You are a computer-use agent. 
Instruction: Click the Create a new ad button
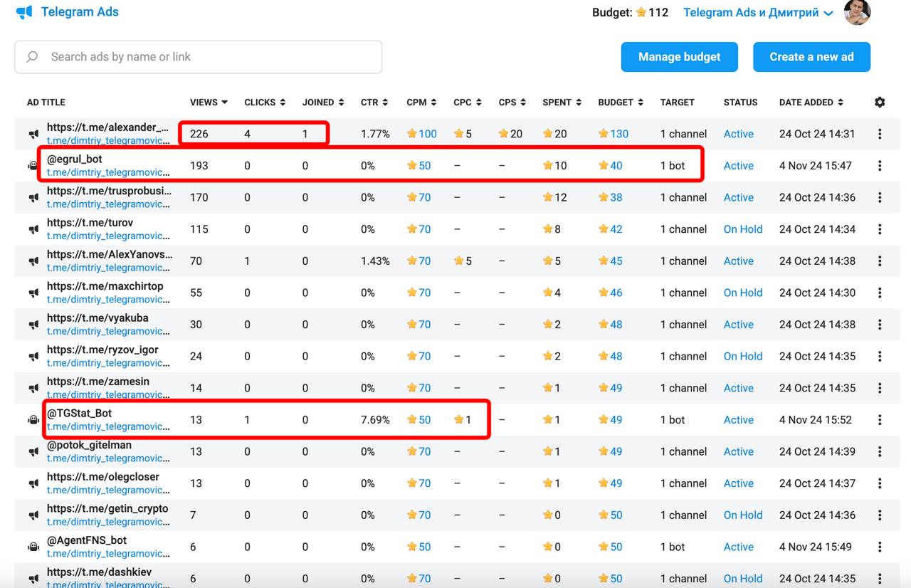[811, 57]
